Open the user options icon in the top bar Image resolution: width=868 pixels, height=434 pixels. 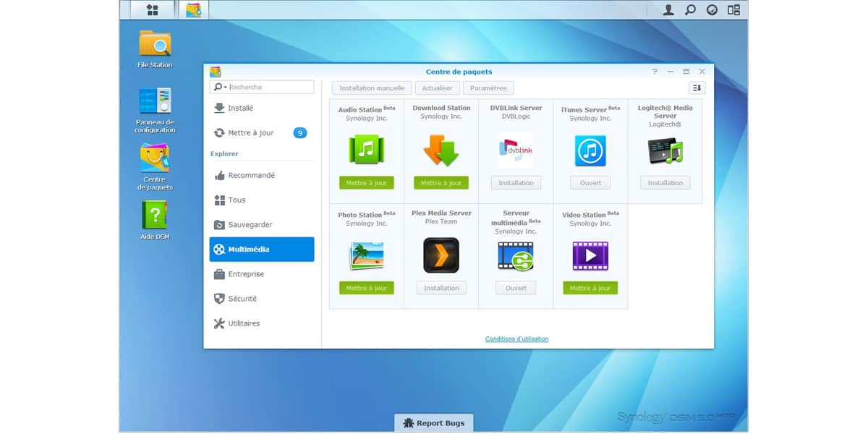click(x=668, y=10)
